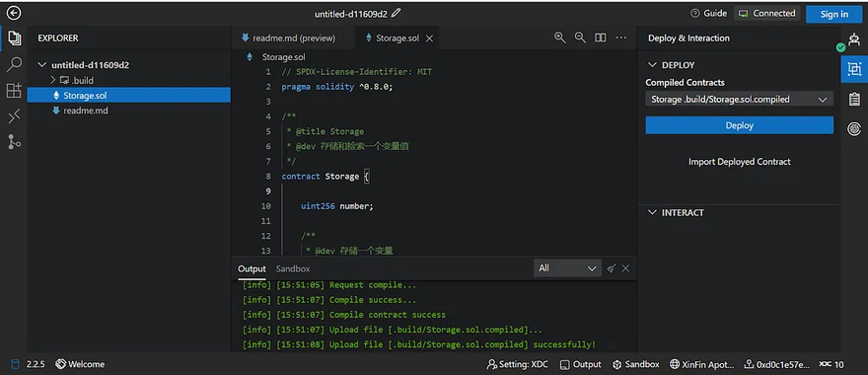Open the clipboard checklist panel icon
Viewport: 868px width, 375px height.
pyautogui.click(x=854, y=99)
